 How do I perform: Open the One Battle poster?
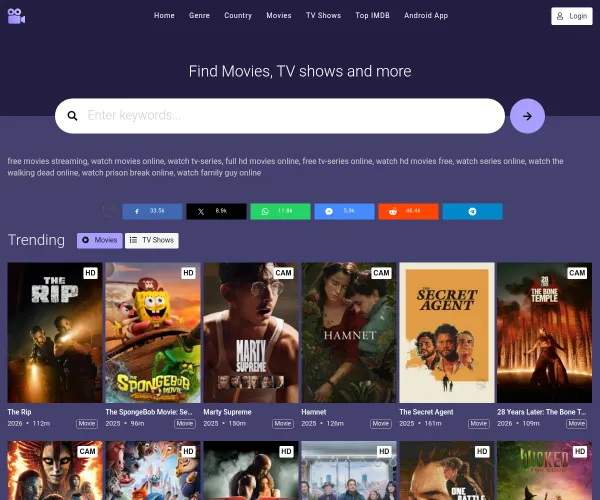[x=447, y=470]
